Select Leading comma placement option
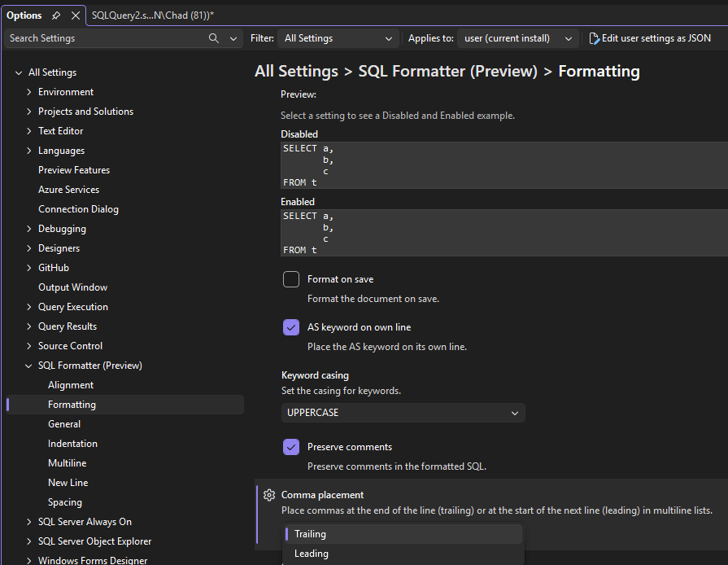Viewport: 728px width, 565px height. tap(403, 554)
